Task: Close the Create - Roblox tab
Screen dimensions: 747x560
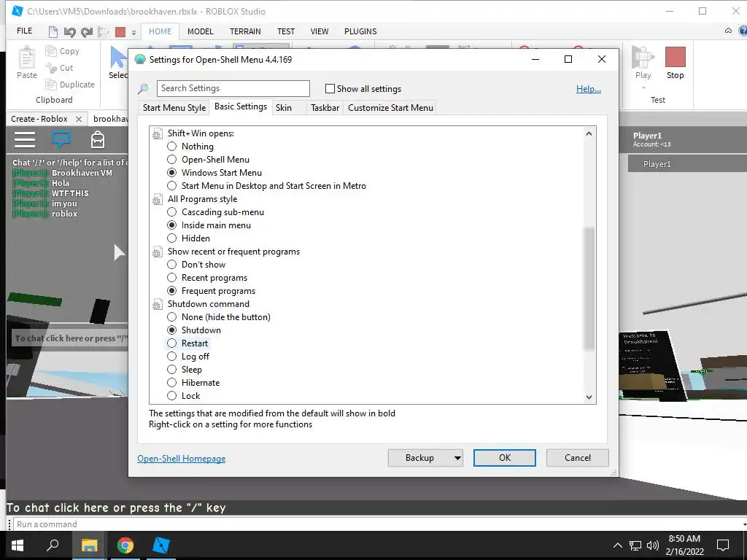Action: coord(79,119)
